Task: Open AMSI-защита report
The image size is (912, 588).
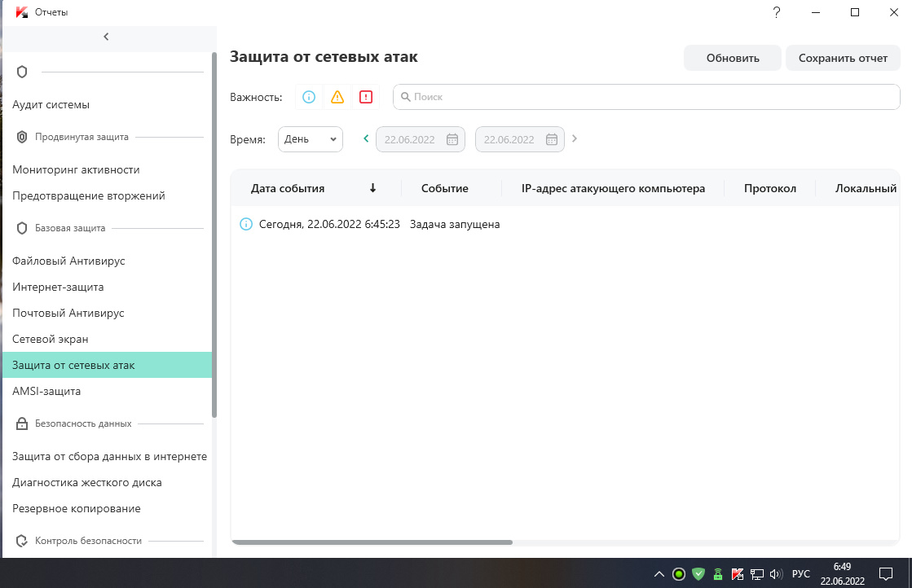Action: coord(46,391)
